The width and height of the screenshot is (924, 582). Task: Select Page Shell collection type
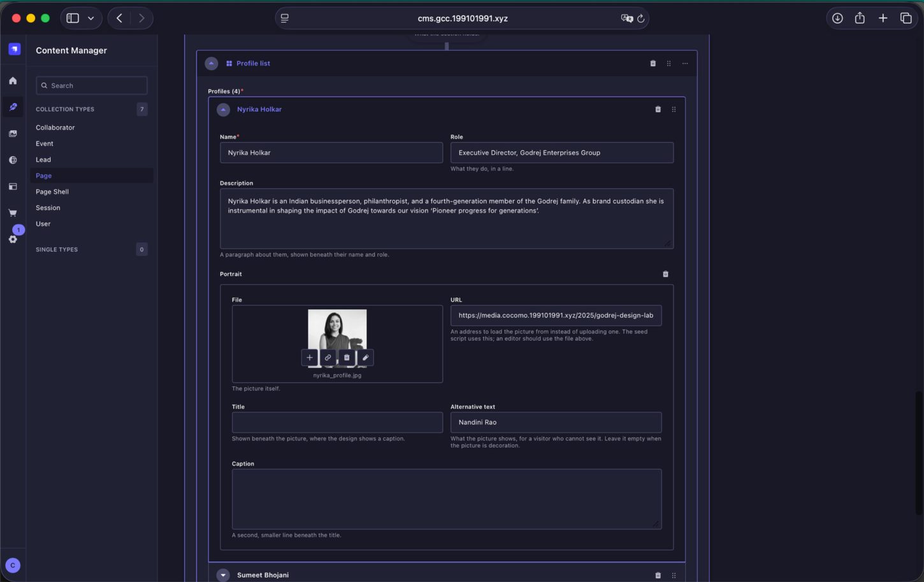tap(52, 191)
